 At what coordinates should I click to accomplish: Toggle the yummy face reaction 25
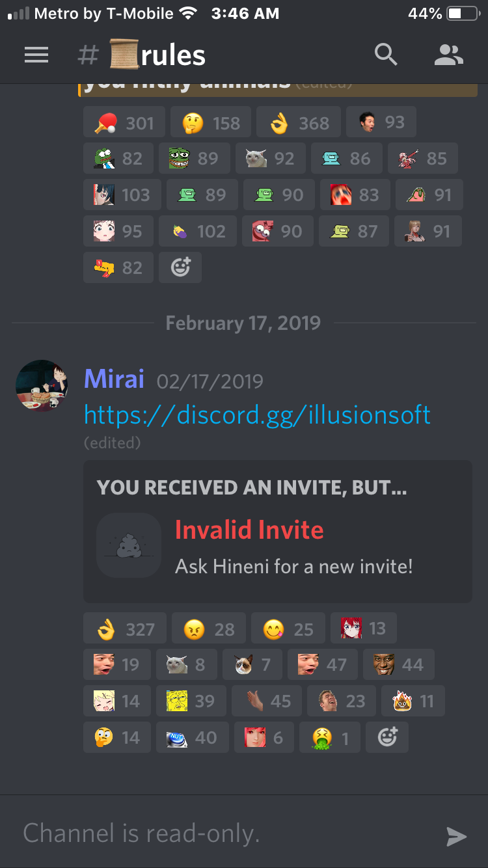click(288, 629)
